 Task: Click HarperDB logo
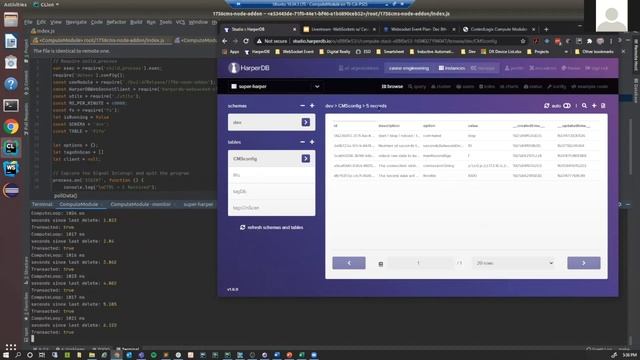(249, 68)
